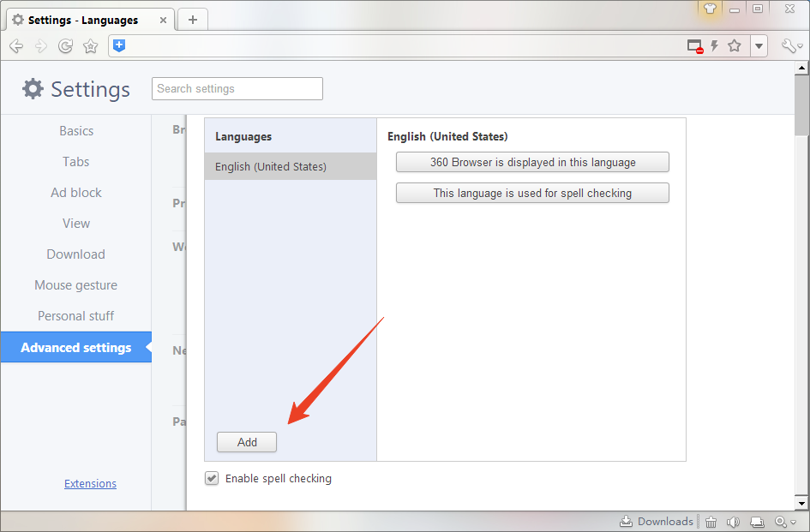Open the wrench tools menu dropdown
The height and width of the screenshot is (532, 810).
pos(790,46)
